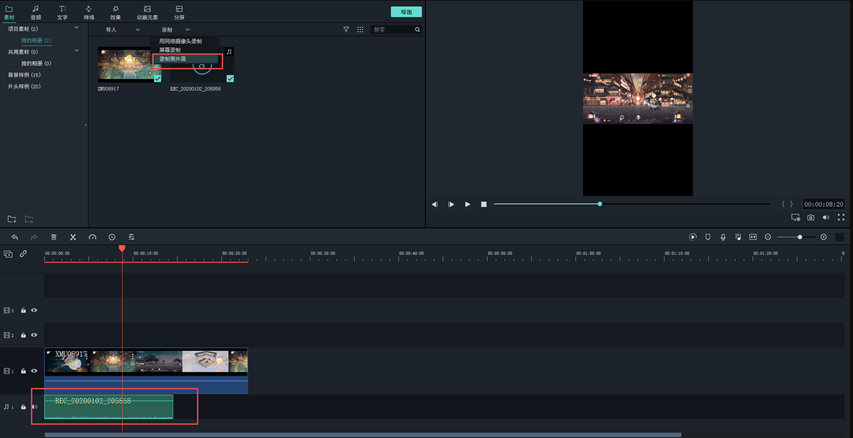Image resolution: width=853 pixels, height=438 pixels.
Task: Open the filter icon in media library
Action: point(346,30)
